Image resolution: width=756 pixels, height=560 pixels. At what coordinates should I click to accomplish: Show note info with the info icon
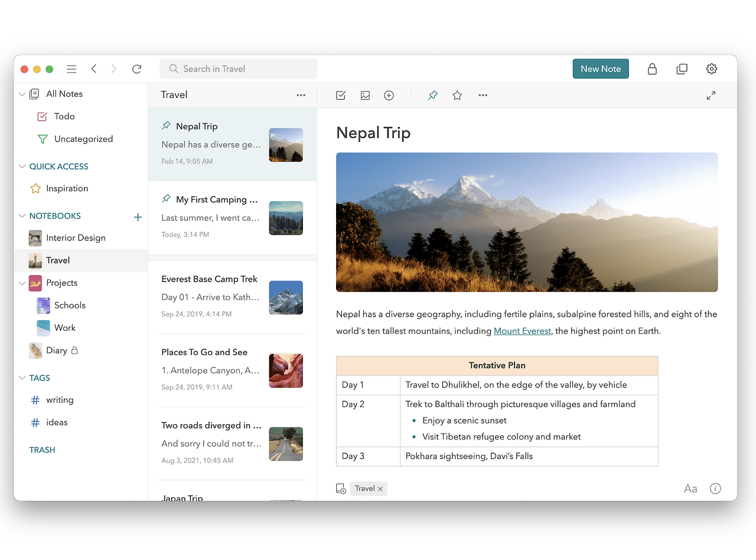(x=715, y=489)
